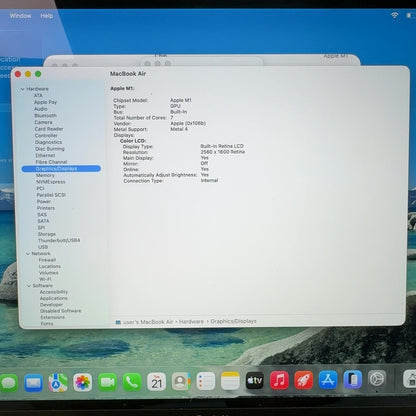The height and width of the screenshot is (416, 416).
Task: Open FaceTime in the Dock
Action: pos(107,382)
